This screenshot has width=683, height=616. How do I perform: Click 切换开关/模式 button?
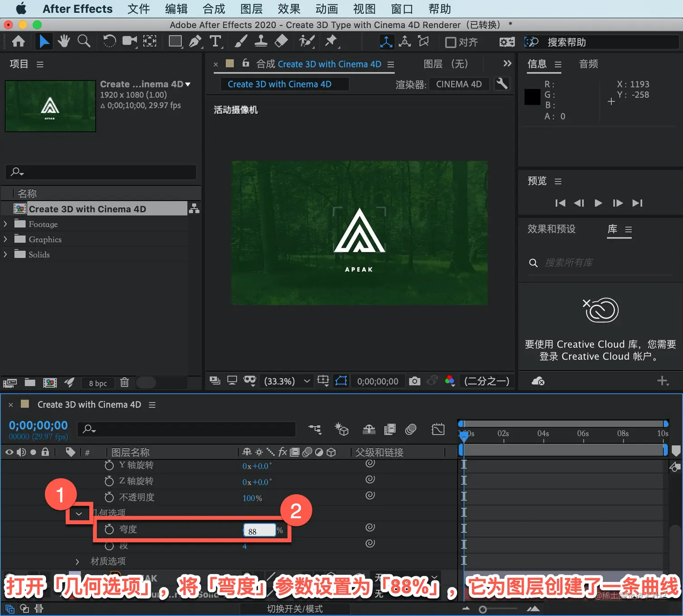[295, 609]
